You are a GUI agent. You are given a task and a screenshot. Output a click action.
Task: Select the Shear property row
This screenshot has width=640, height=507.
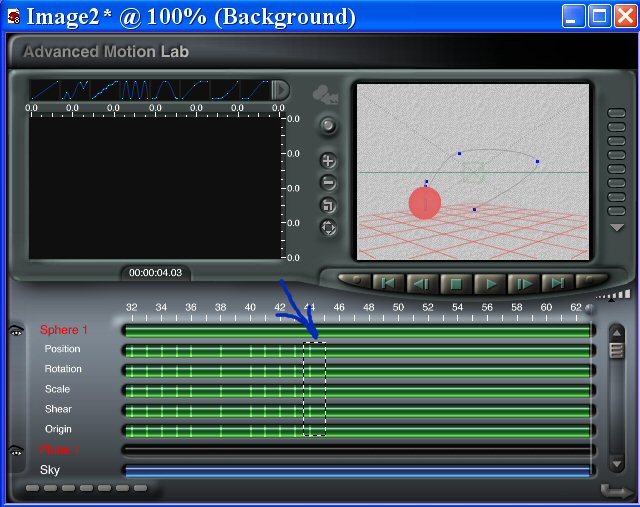tap(58, 409)
